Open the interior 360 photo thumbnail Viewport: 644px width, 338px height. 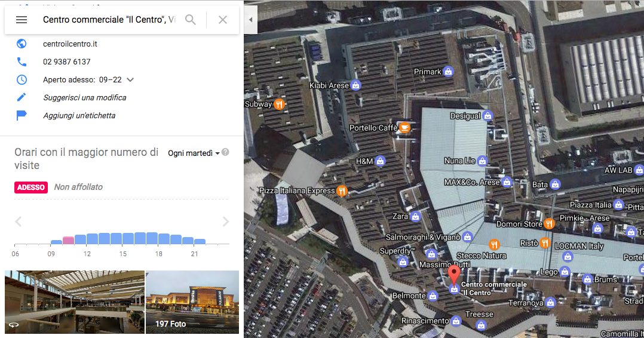[x=74, y=302]
